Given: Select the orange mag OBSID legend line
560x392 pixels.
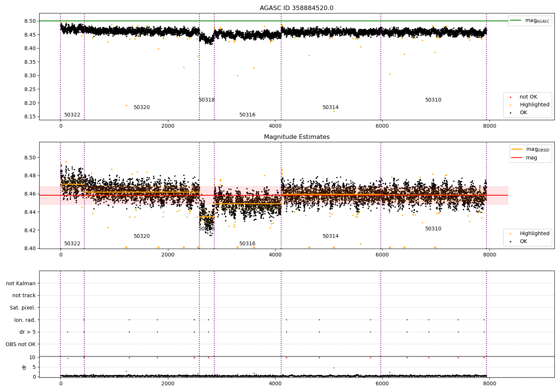Looking at the screenshot, I should tap(517, 149).
